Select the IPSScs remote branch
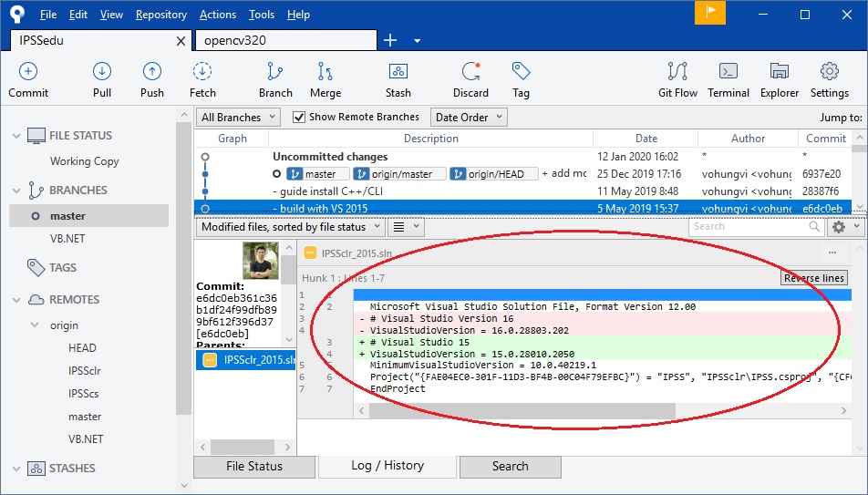Viewport: 868px width, 495px height. pyautogui.click(x=84, y=394)
